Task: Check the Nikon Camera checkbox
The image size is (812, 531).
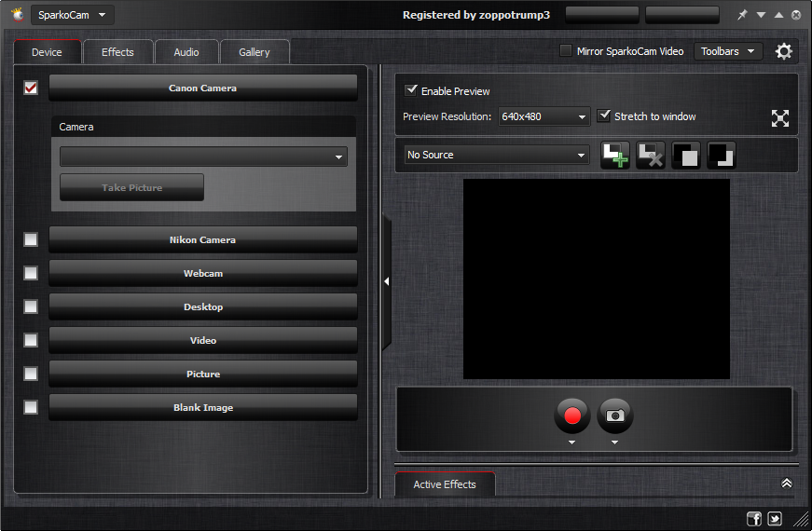Action: (x=31, y=239)
